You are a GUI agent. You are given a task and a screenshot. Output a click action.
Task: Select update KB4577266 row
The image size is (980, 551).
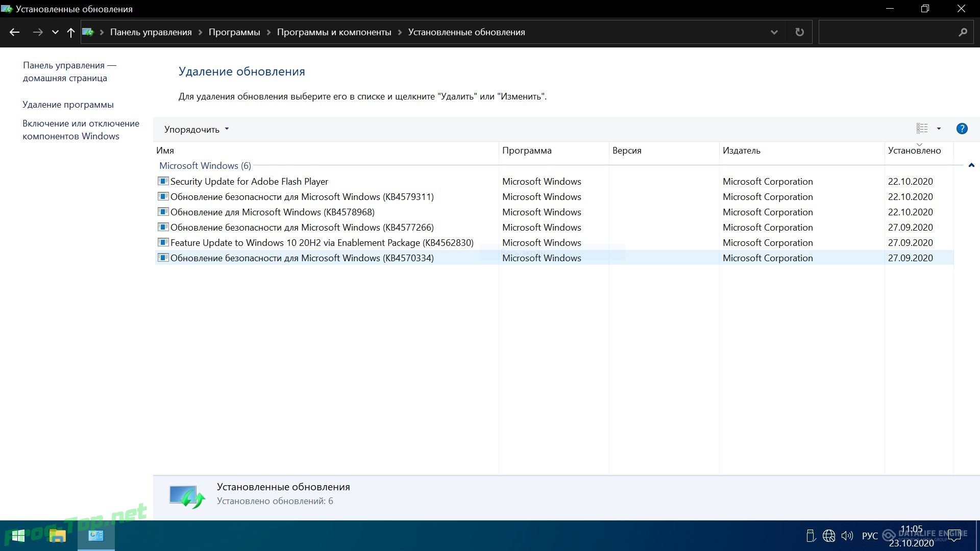[x=554, y=227]
